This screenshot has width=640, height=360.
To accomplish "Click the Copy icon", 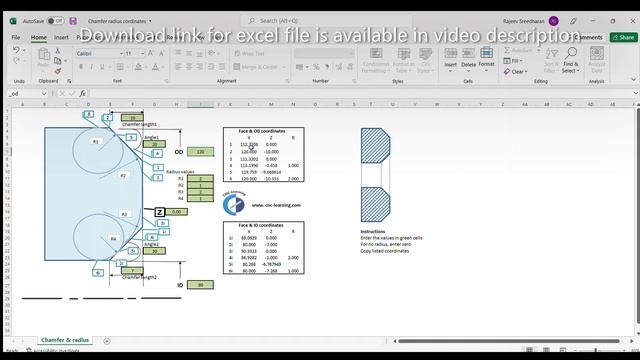I will pyautogui.click(x=58, y=61).
